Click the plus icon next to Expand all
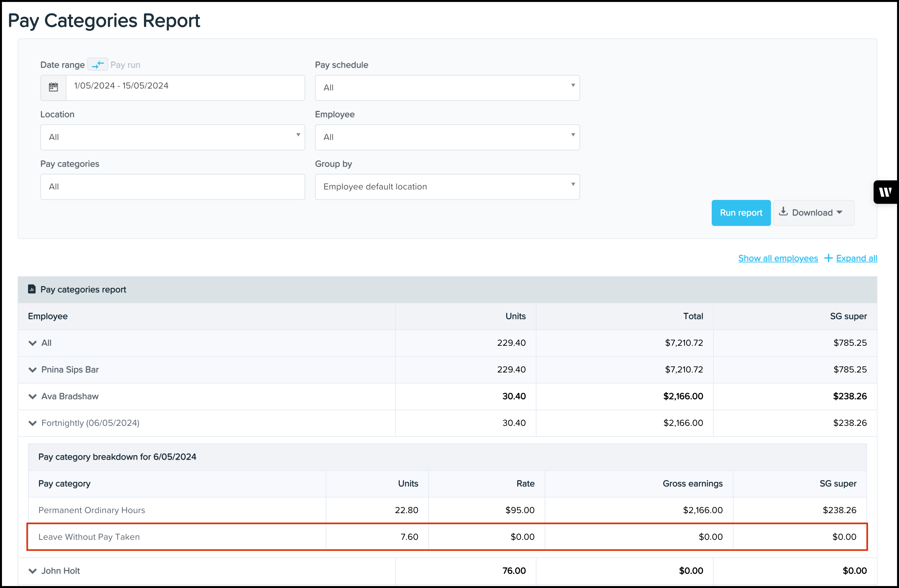Image resolution: width=899 pixels, height=588 pixels. 828,258
